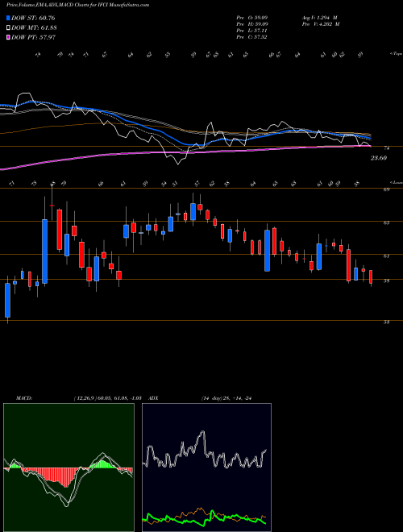Click the last red candlestick on the right

371,276
